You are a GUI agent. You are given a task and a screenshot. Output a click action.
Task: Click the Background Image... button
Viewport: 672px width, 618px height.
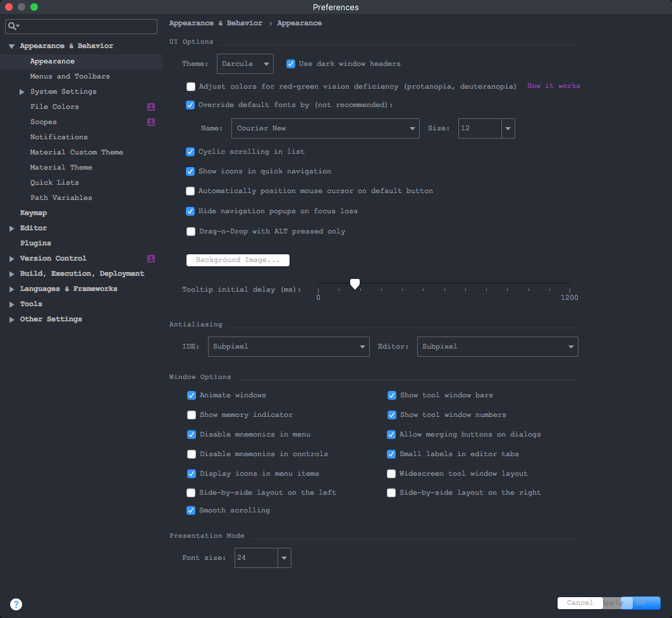pyautogui.click(x=238, y=261)
